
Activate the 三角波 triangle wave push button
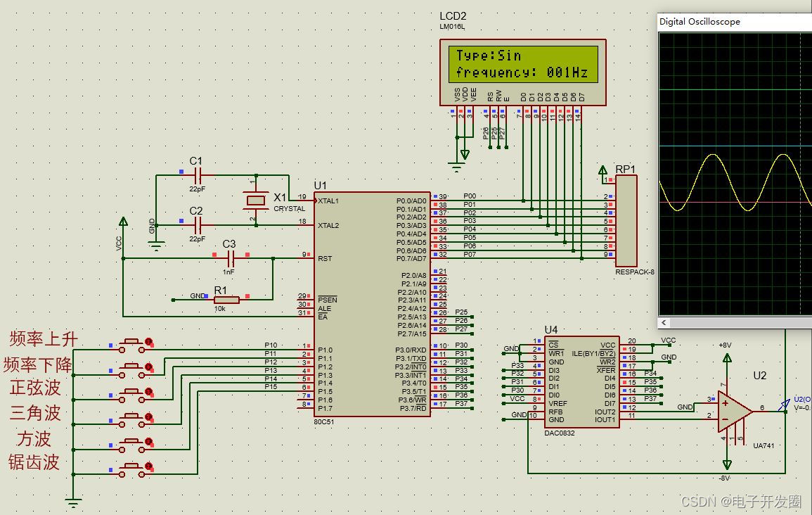[x=132, y=420]
